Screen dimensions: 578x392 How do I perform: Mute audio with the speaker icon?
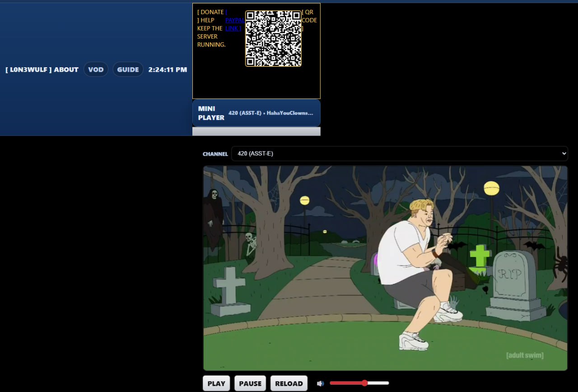[320, 383]
